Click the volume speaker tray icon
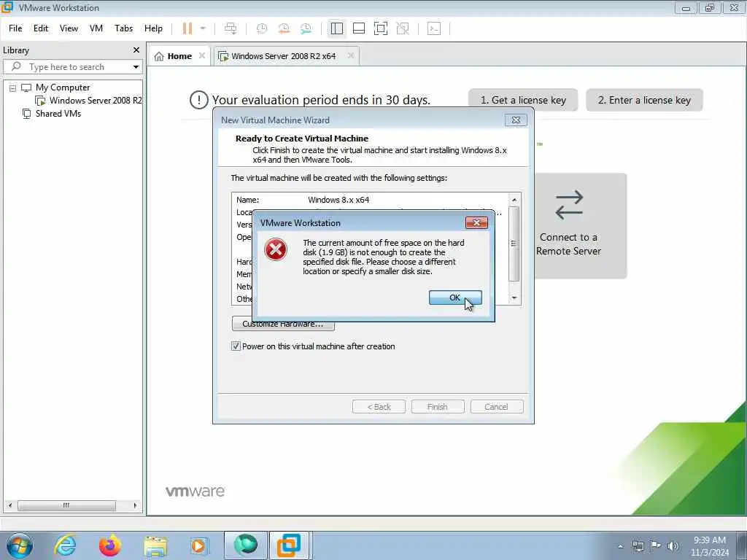 (673, 546)
